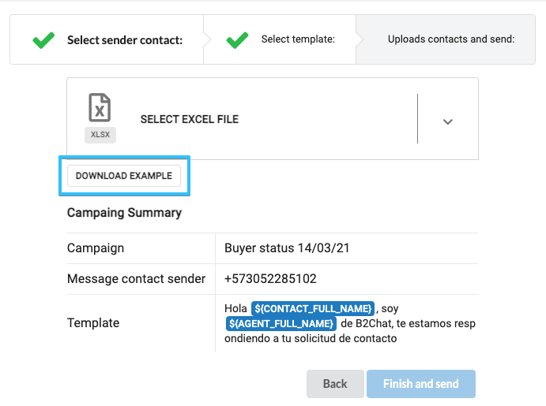Viewport: 546px width, 406px height.
Task: Click green checkmark beside Select template
Action: [237, 40]
